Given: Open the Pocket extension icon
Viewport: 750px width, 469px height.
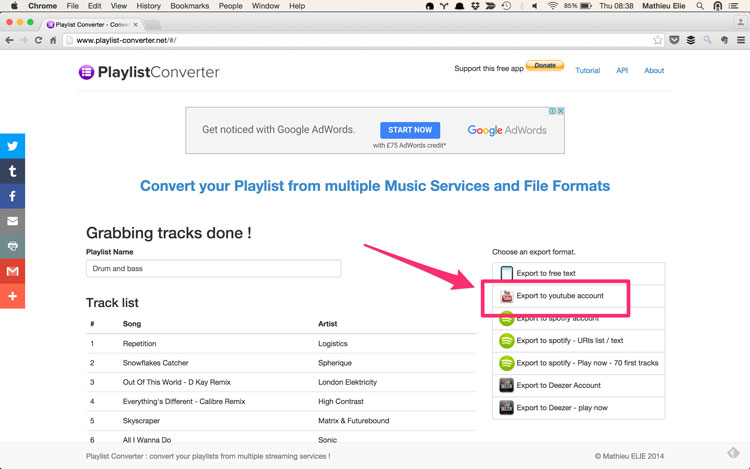Looking at the screenshot, I should click(x=674, y=40).
